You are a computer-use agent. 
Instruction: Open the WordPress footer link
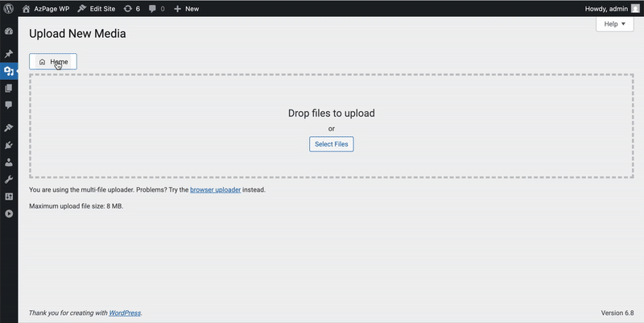click(125, 313)
